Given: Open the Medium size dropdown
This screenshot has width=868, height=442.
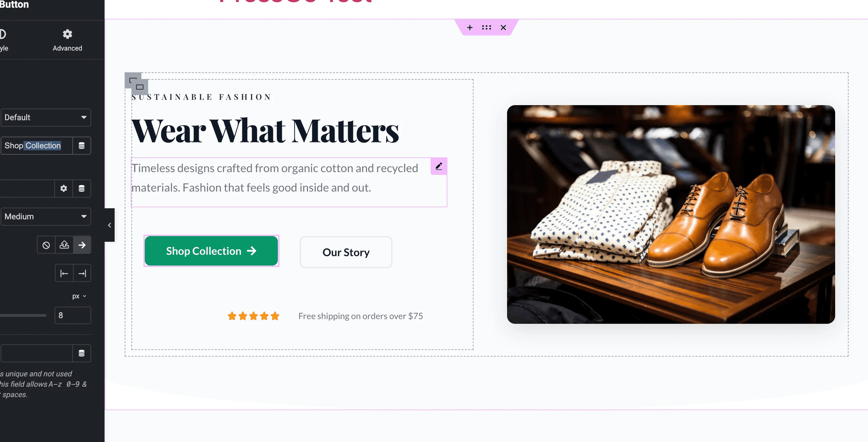Looking at the screenshot, I should click(x=46, y=216).
